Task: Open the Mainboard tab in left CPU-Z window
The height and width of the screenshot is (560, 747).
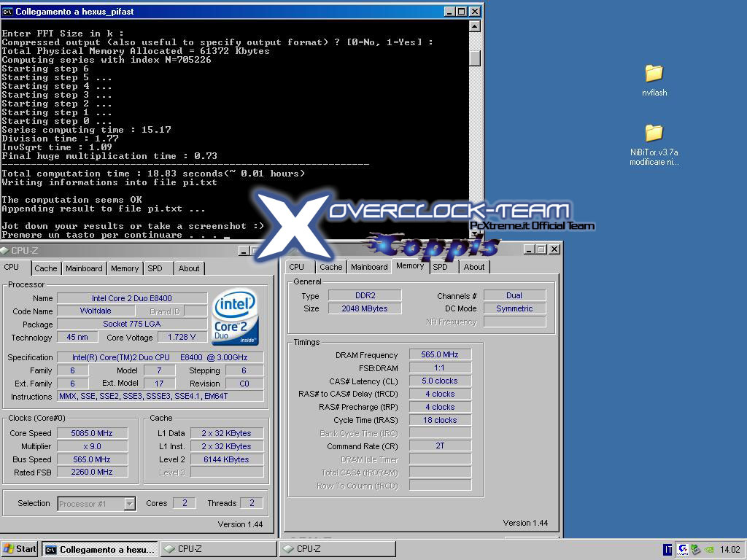Action: click(84, 268)
